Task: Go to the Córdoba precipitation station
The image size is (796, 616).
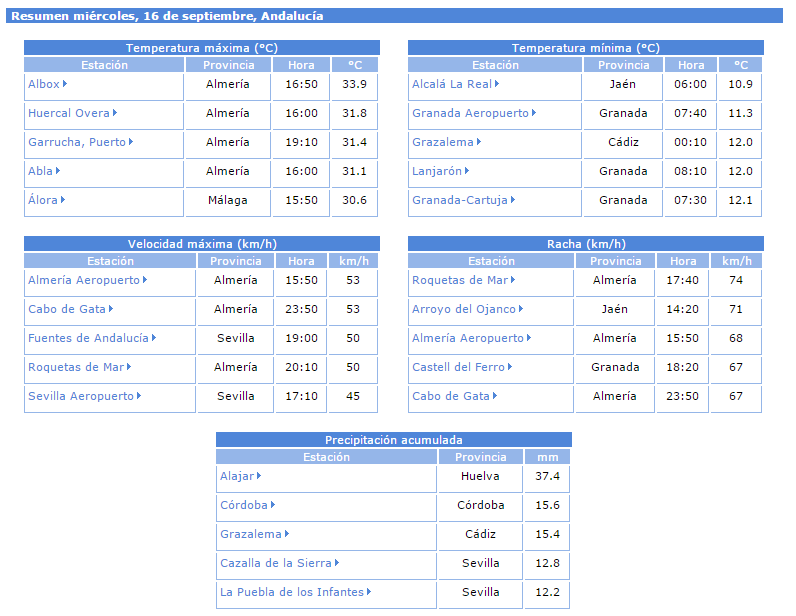Action: pos(244,506)
